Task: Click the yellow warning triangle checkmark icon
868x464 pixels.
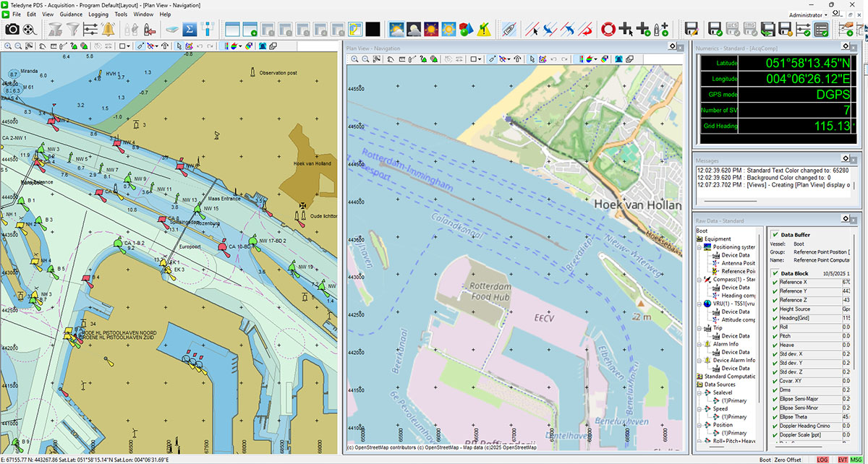Action: [x=485, y=30]
